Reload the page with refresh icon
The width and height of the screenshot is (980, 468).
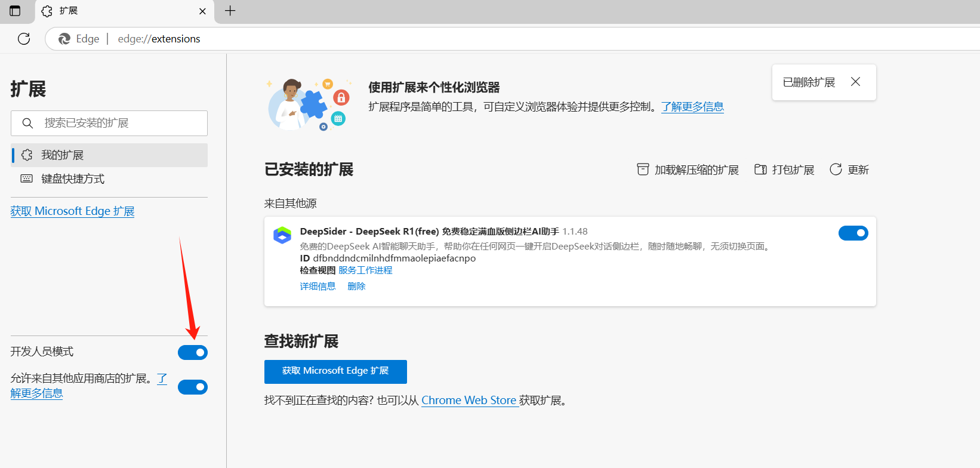[24, 39]
